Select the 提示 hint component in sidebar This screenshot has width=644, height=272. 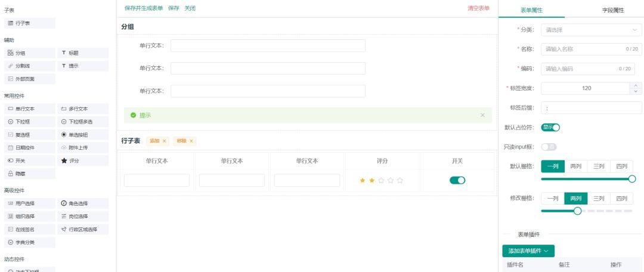pyautogui.click(x=83, y=66)
